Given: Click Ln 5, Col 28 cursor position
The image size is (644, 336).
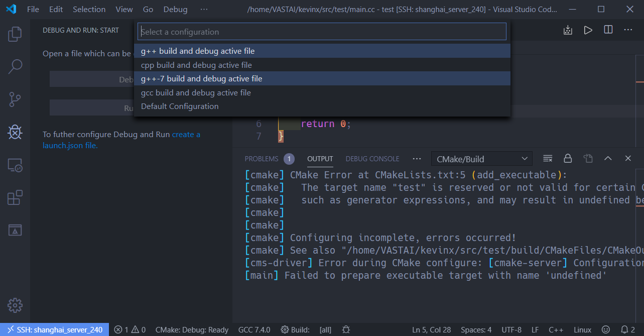Looking at the screenshot, I should [x=432, y=330].
